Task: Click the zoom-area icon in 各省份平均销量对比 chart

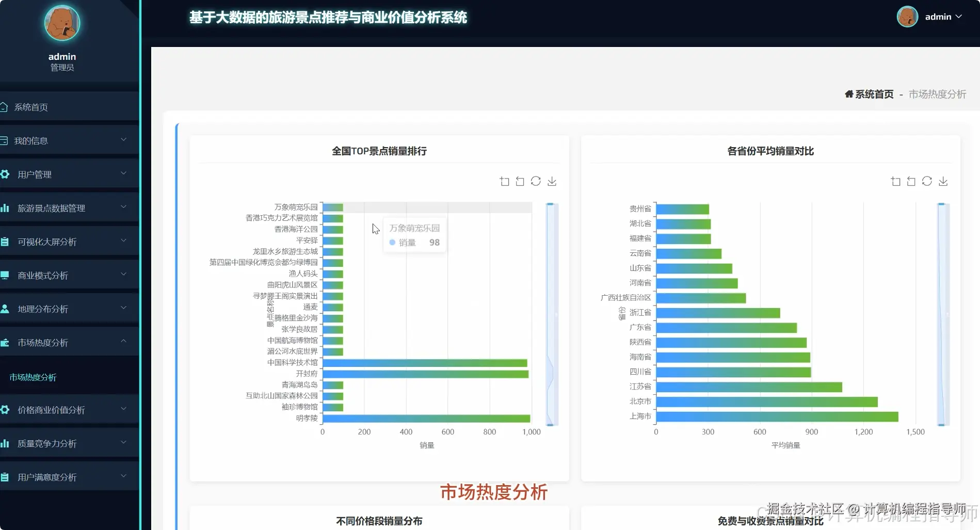Action: click(896, 181)
